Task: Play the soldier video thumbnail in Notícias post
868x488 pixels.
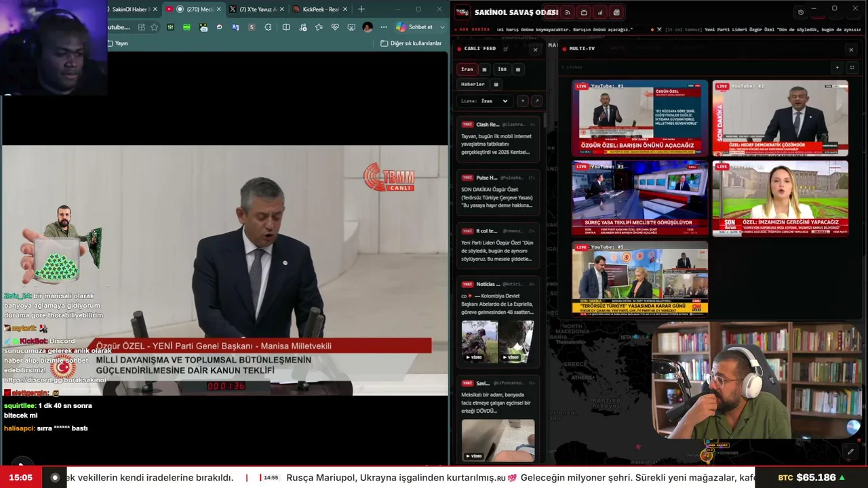Action: 479,341
